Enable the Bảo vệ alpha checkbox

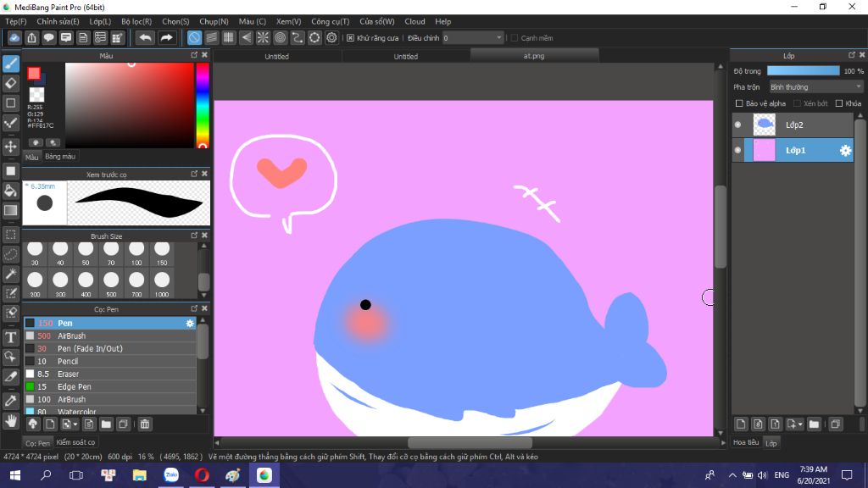(x=739, y=103)
